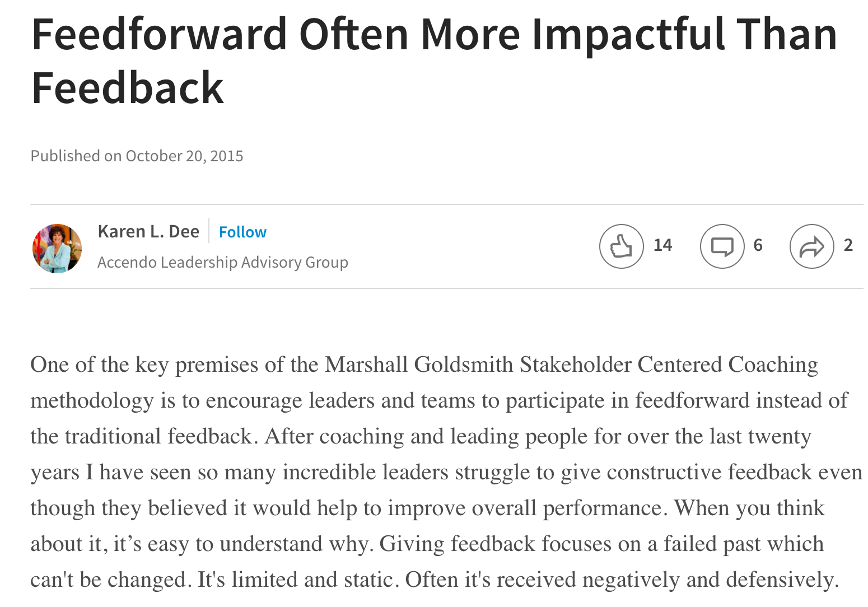Click Accendo Leadership Advisory Group text
This screenshot has width=868, height=607.
222,262
